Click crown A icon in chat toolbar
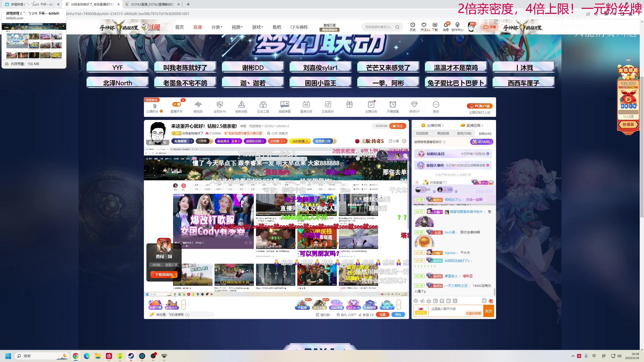 pyautogui.click(x=429, y=301)
